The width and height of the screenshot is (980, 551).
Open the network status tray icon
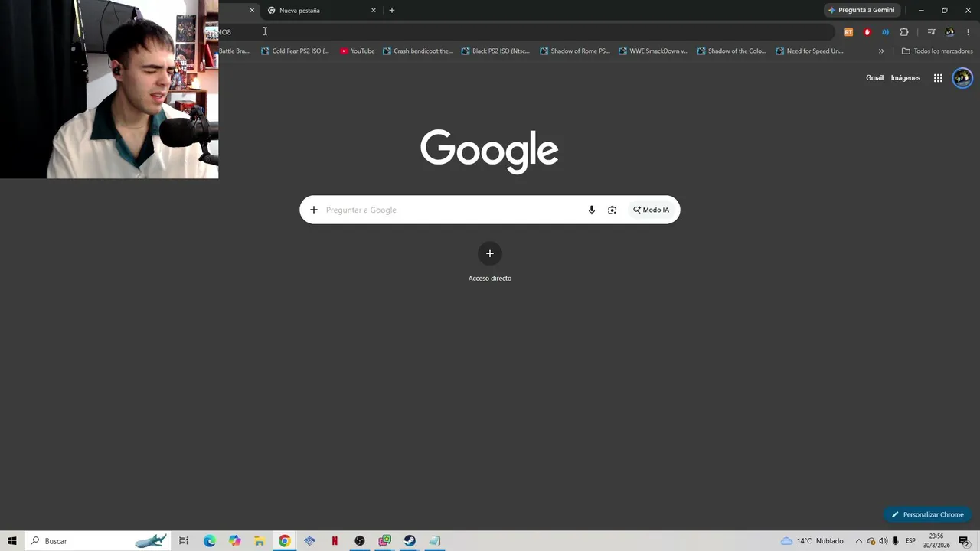[x=871, y=541]
